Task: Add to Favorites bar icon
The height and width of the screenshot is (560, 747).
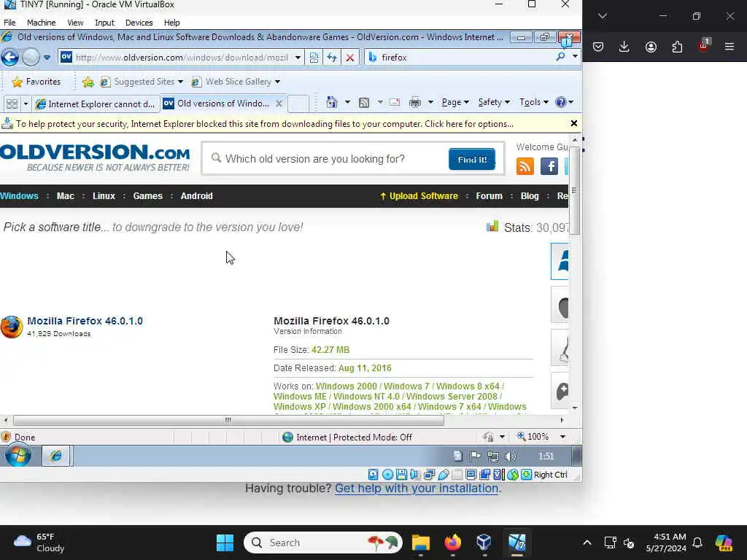Action: click(x=88, y=82)
